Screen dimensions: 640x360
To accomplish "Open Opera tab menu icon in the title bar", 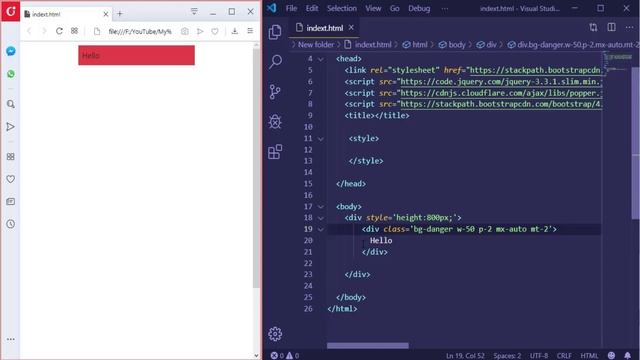I will (x=194, y=11).
